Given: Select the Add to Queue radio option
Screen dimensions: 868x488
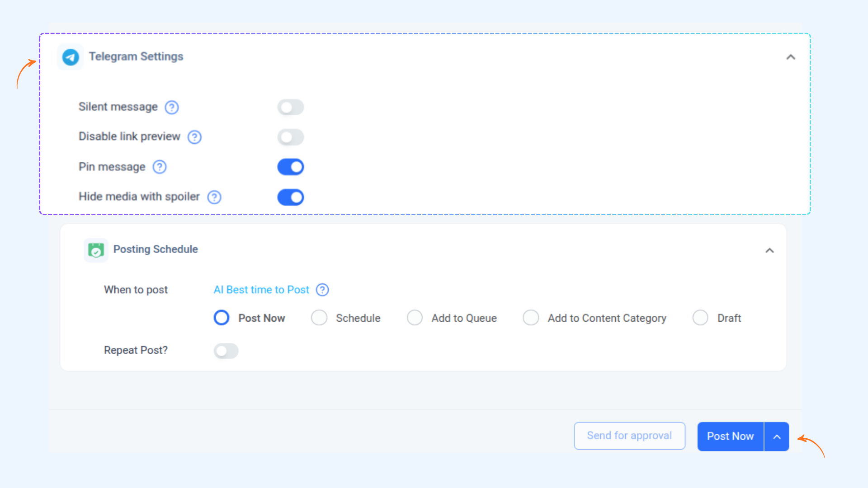Looking at the screenshot, I should 415,318.
